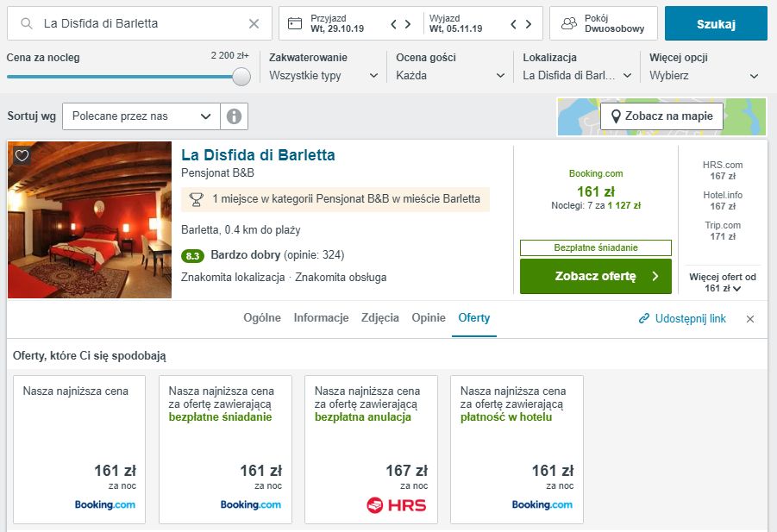This screenshot has width=777, height=532.
Task: Go to next check-out date arrow
Action: [529, 24]
